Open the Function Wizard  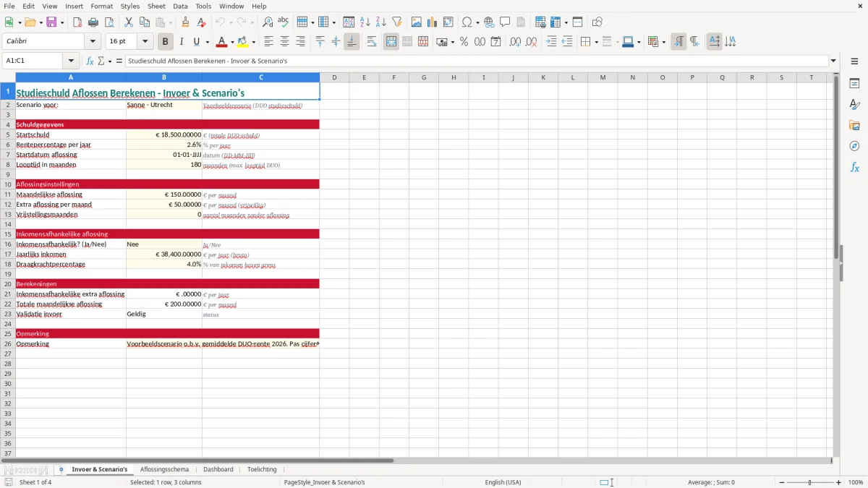tap(90, 61)
